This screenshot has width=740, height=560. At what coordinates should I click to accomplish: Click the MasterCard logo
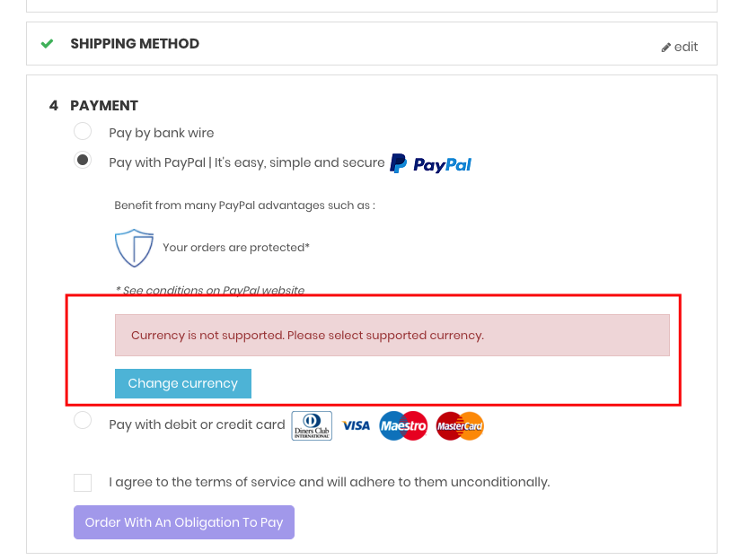[x=460, y=425]
